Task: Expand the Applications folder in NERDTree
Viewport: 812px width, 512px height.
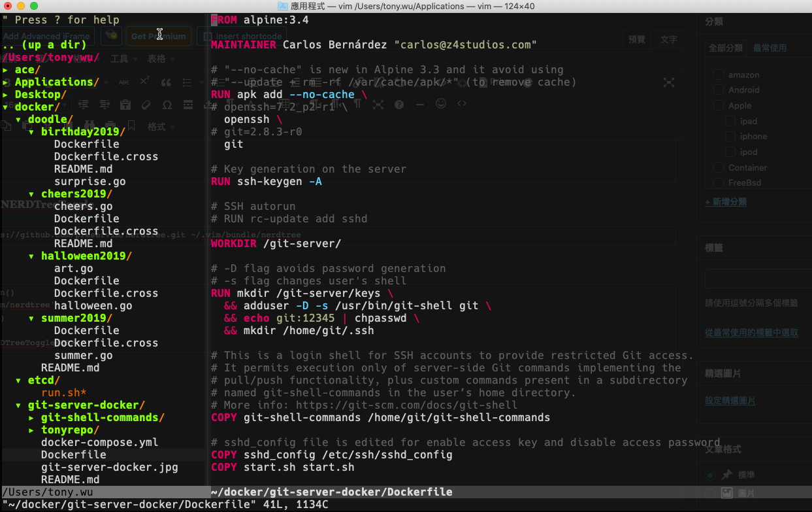Action: tap(5, 82)
